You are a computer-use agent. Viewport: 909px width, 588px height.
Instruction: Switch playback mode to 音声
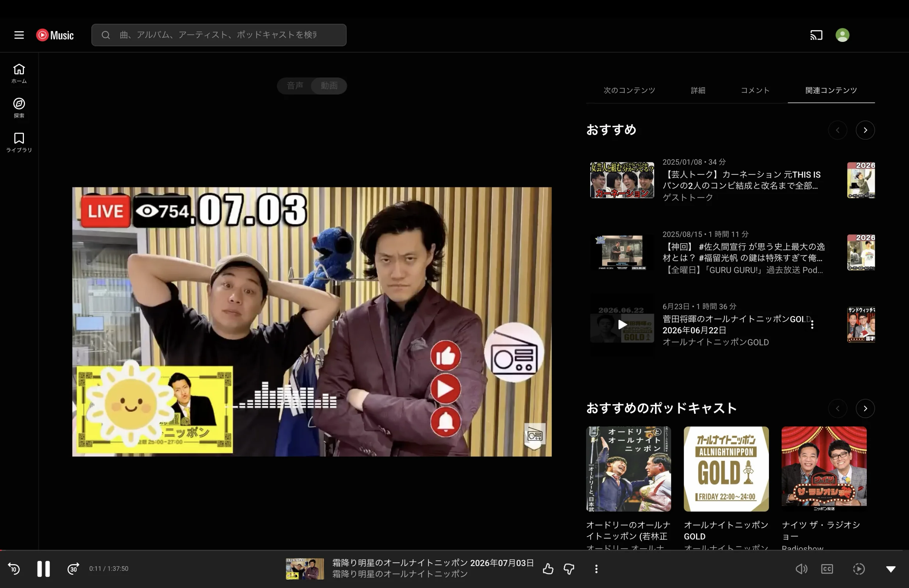click(295, 86)
